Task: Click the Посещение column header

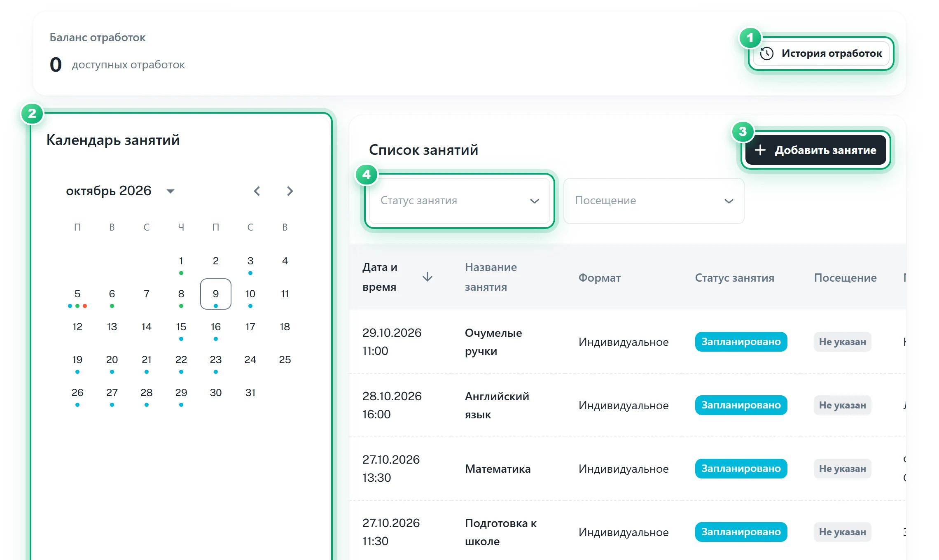Action: tap(845, 278)
